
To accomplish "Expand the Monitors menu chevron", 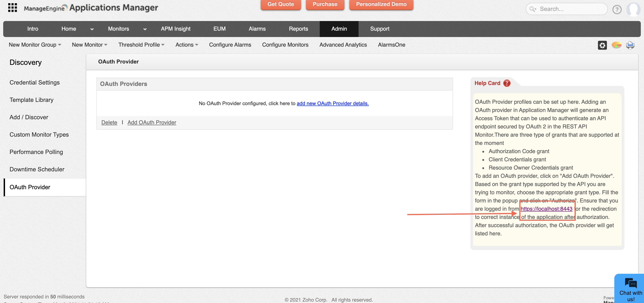I will coord(145,29).
